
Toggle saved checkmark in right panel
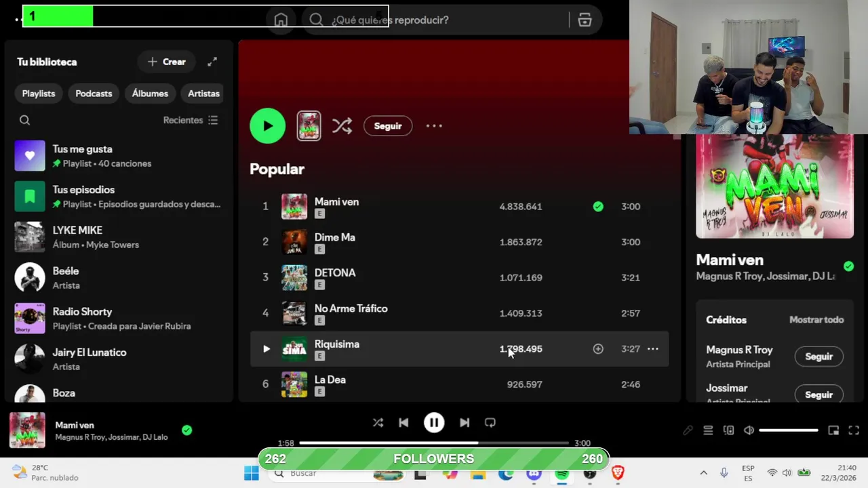(x=848, y=266)
